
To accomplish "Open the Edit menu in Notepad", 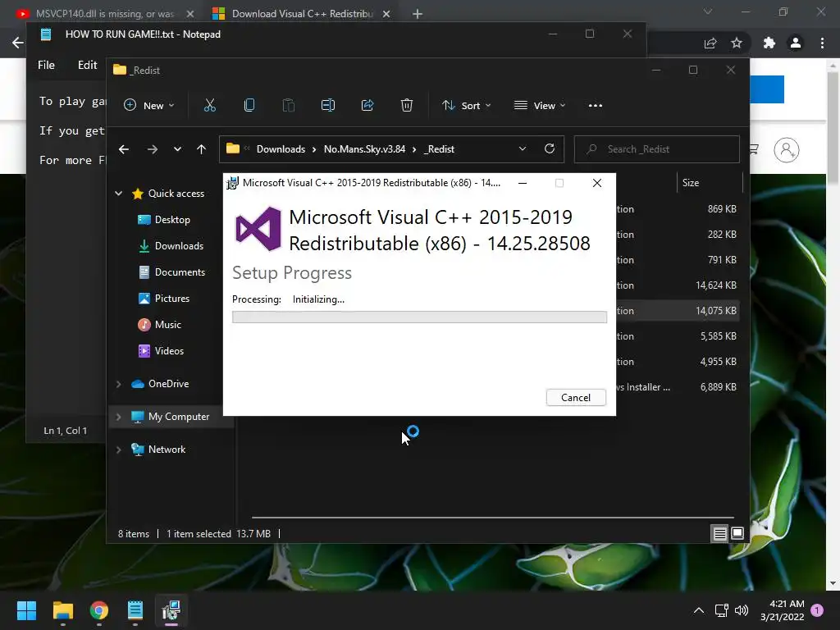I will [x=87, y=65].
